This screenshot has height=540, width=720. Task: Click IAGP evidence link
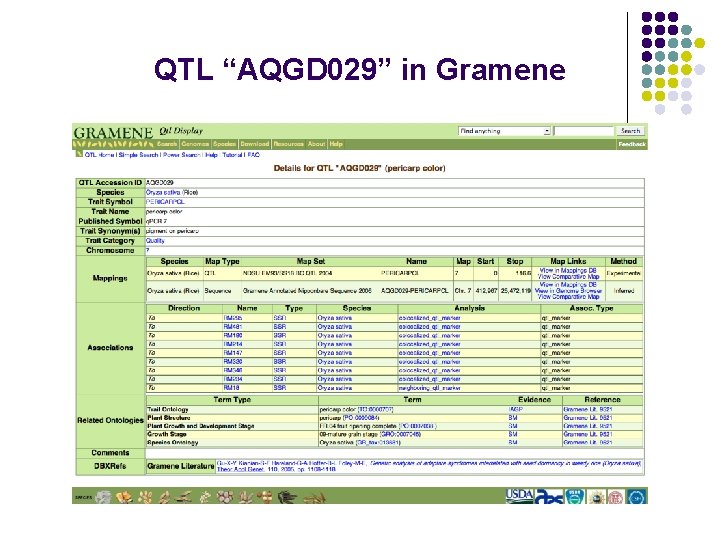(x=515, y=410)
